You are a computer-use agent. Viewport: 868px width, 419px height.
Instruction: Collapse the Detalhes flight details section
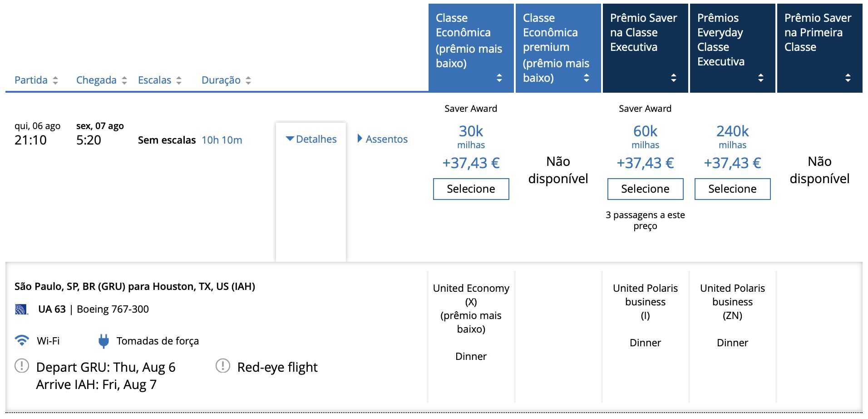click(311, 139)
